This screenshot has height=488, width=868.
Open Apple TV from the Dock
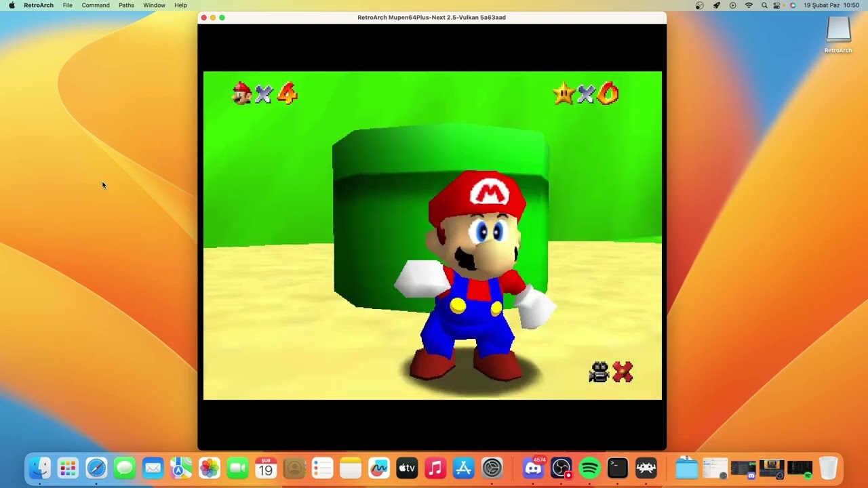coord(407,468)
